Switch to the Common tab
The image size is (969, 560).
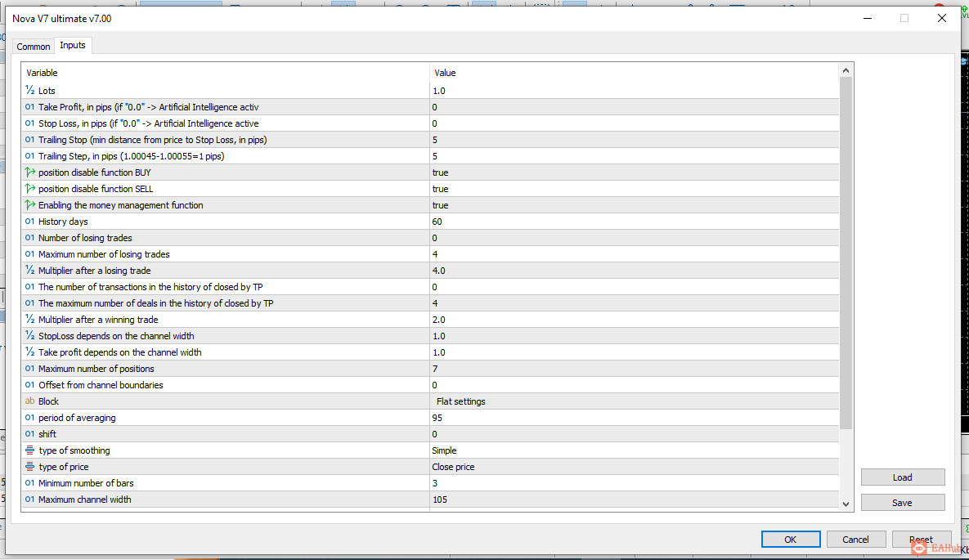(34, 47)
